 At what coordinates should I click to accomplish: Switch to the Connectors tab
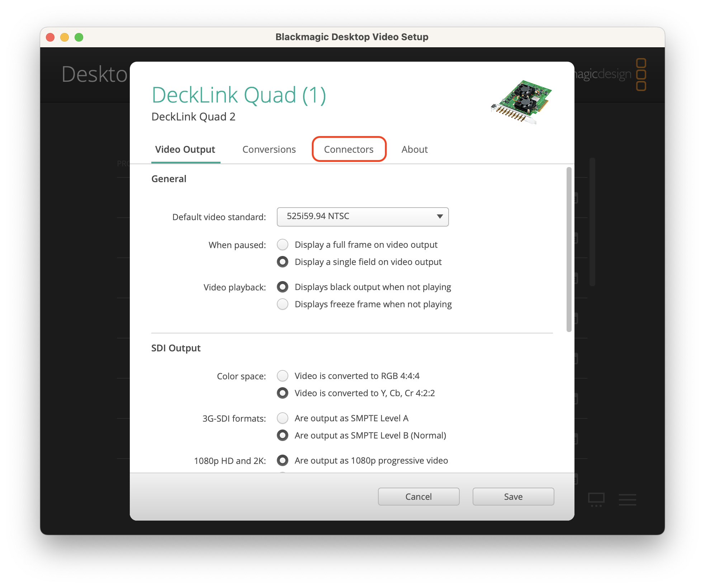349,150
